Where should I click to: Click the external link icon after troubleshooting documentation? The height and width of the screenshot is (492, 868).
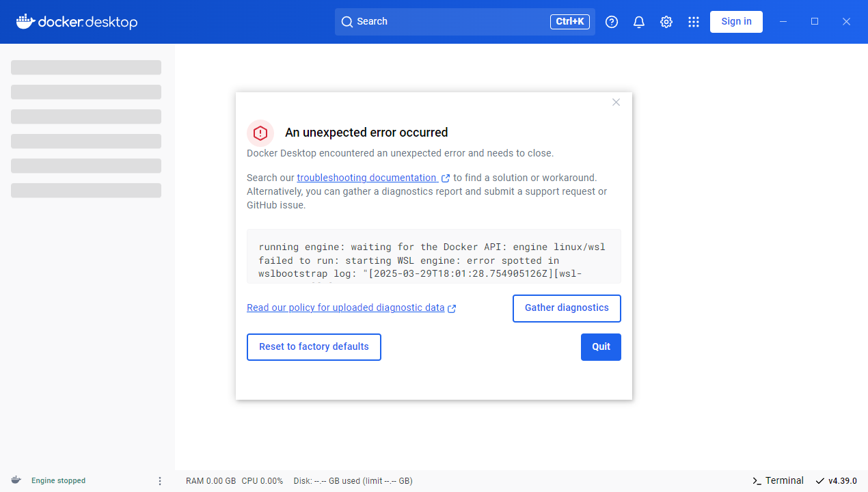pos(446,178)
